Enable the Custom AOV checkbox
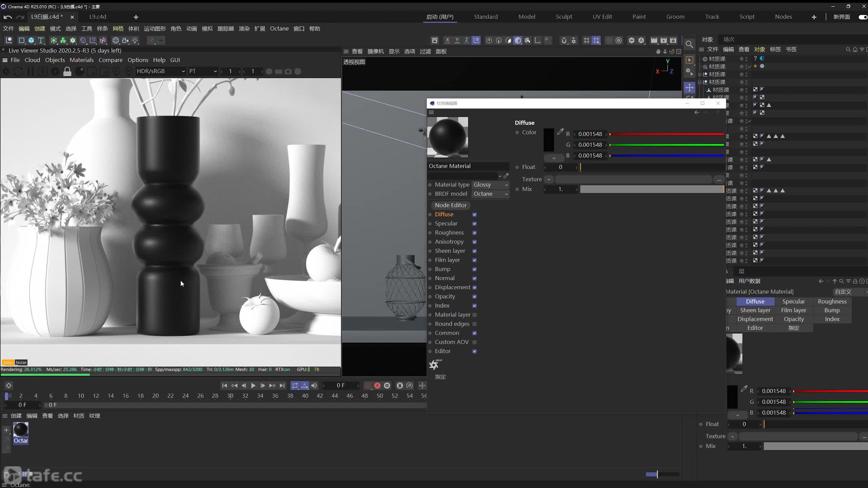The width and height of the screenshot is (868, 488). (474, 342)
